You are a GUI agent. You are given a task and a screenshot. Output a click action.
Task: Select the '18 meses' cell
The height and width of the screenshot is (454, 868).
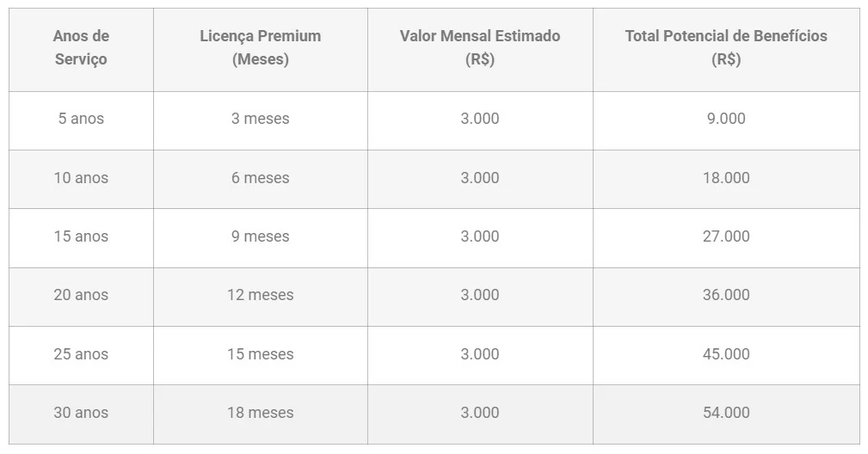coord(260,413)
